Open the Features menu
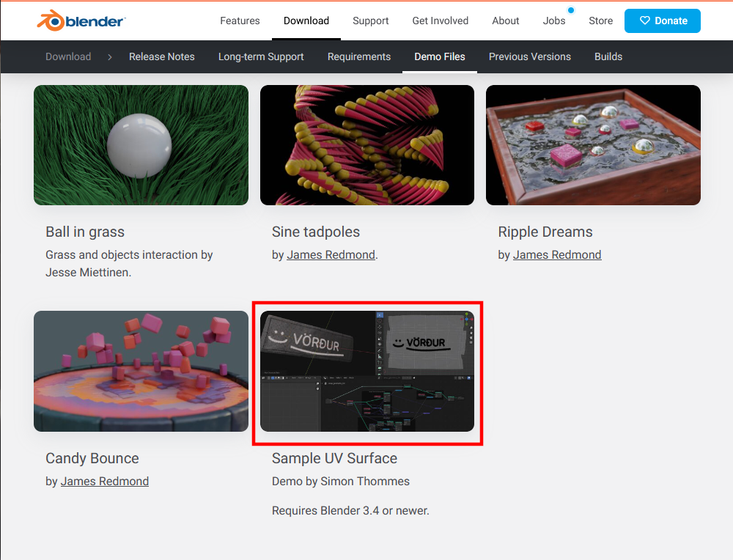The width and height of the screenshot is (733, 560). click(240, 21)
